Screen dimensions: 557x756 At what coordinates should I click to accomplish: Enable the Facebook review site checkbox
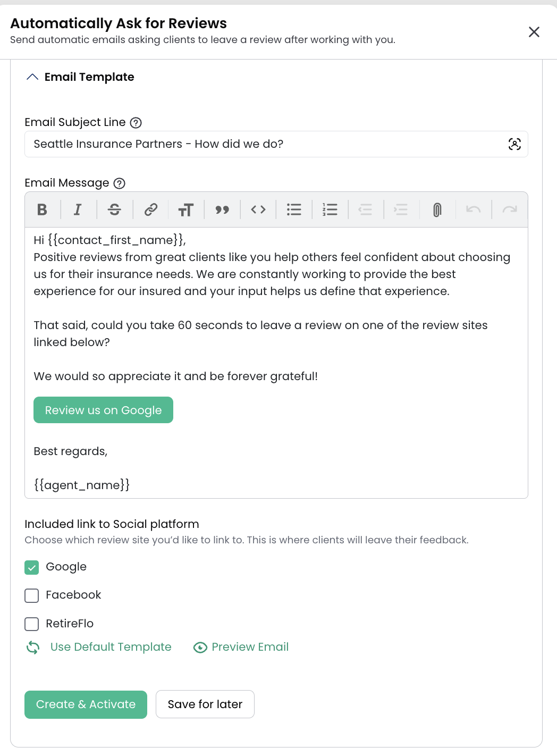[32, 595]
